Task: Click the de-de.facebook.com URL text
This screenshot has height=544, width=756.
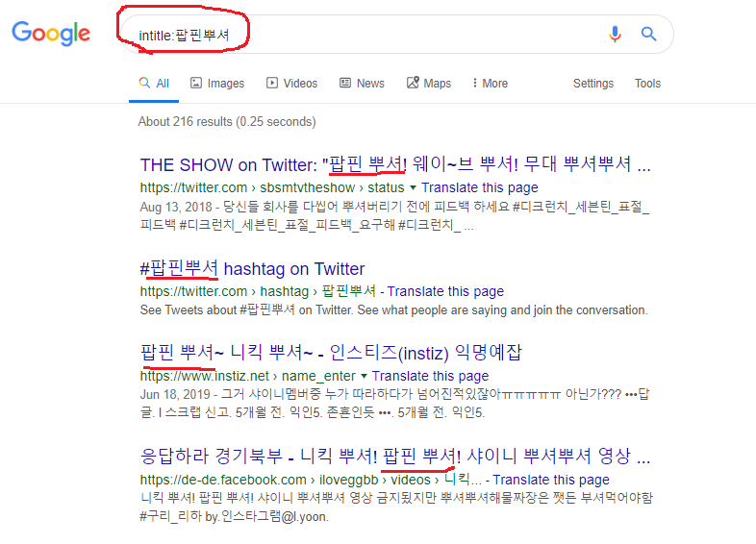Action: click(x=311, y=480)
